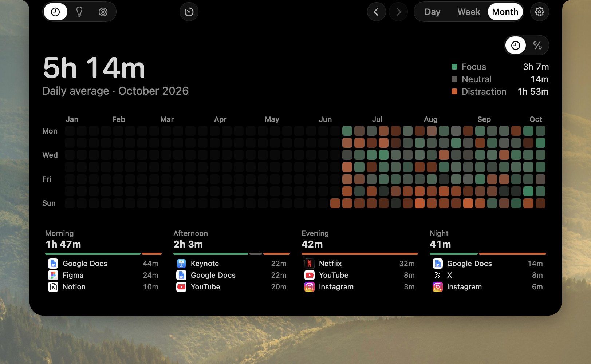Click the 'Jul' month label
Screen dimensions: 591x364
pos(377,119)
